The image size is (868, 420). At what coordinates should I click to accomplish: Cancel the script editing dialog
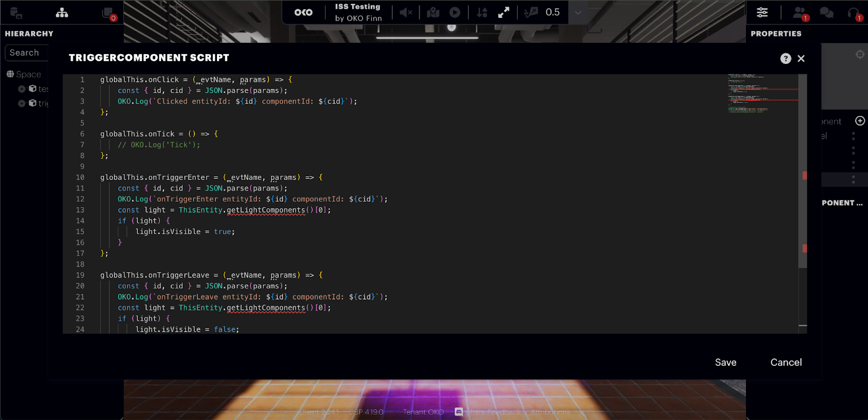786,363
